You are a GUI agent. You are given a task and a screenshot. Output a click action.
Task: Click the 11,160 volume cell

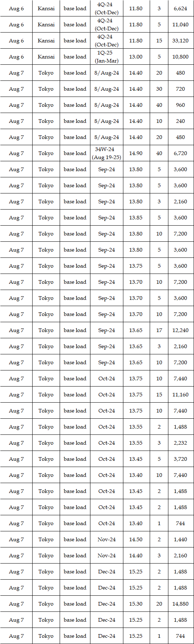pos(181,395)
